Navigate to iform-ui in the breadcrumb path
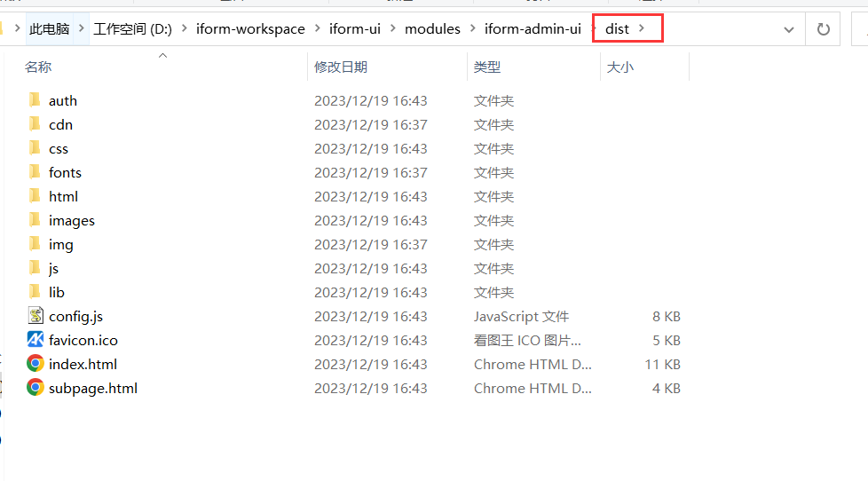Viewport: 868px width, 481px height. 356,29
